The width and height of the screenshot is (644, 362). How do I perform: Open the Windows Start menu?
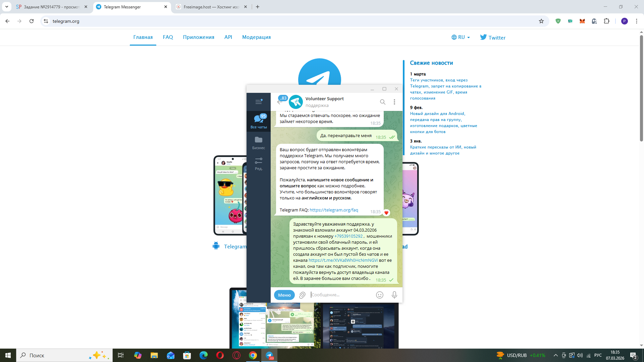(8, 355)
